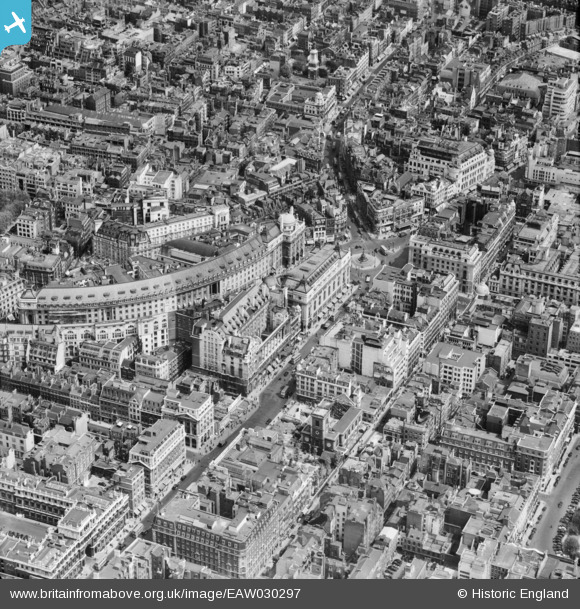Click the grey watermark footer bar

click(x=290, y=594)
